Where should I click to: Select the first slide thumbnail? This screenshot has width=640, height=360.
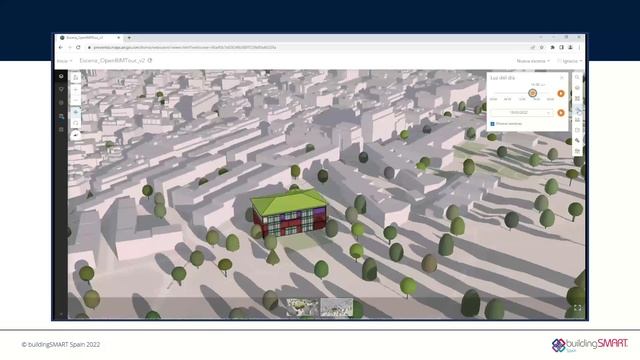coord(302,307)
